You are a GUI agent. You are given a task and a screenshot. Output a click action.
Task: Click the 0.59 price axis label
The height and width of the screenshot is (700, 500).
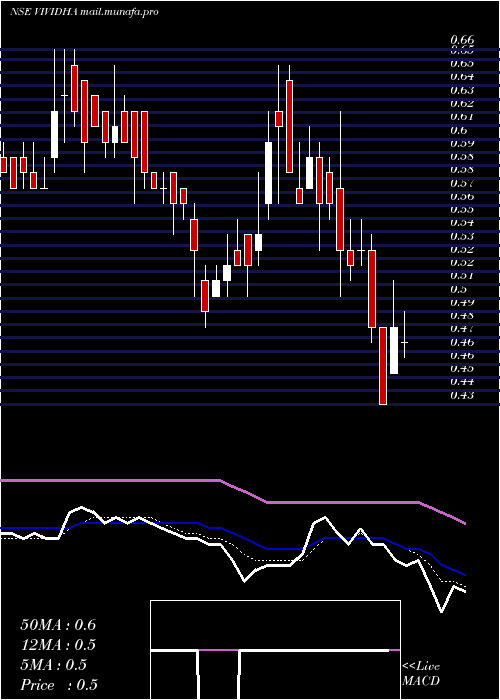coord(462,143)
